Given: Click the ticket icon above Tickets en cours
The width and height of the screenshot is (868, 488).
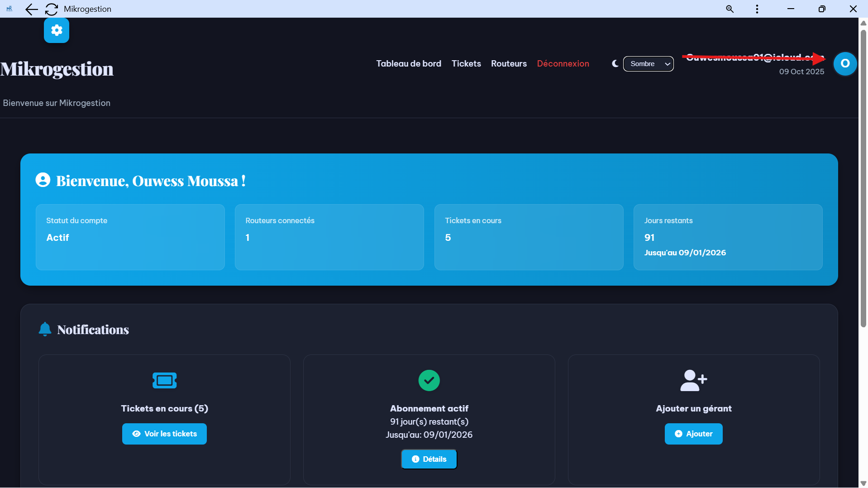Looking at the screenshot, I should click(x=164, y=380).
